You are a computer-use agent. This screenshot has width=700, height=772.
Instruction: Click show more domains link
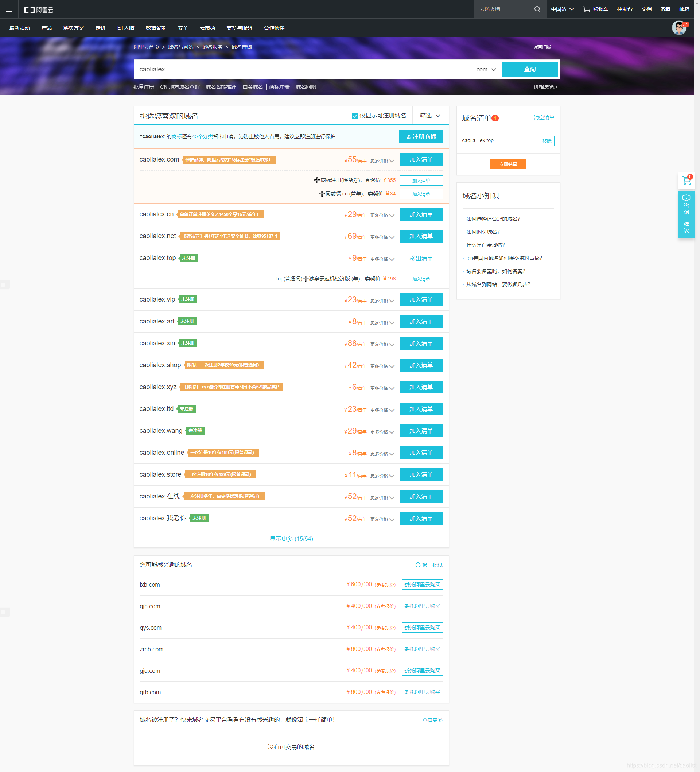click(291, 539)
